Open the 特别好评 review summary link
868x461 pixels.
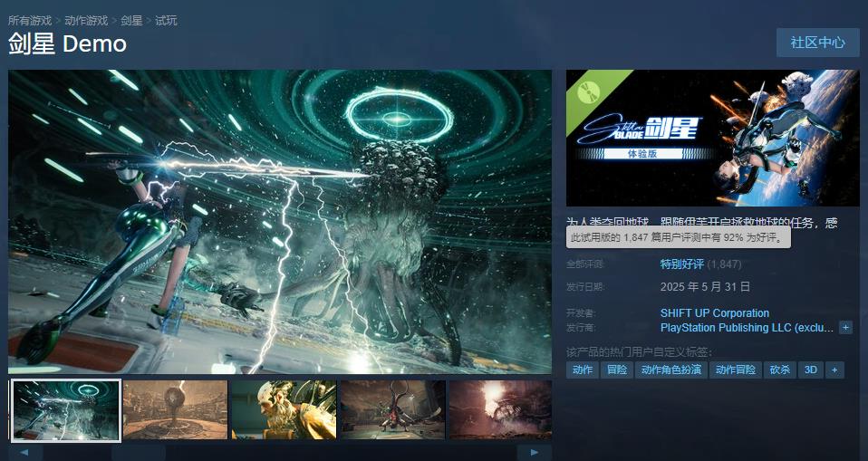pos(681,264)
